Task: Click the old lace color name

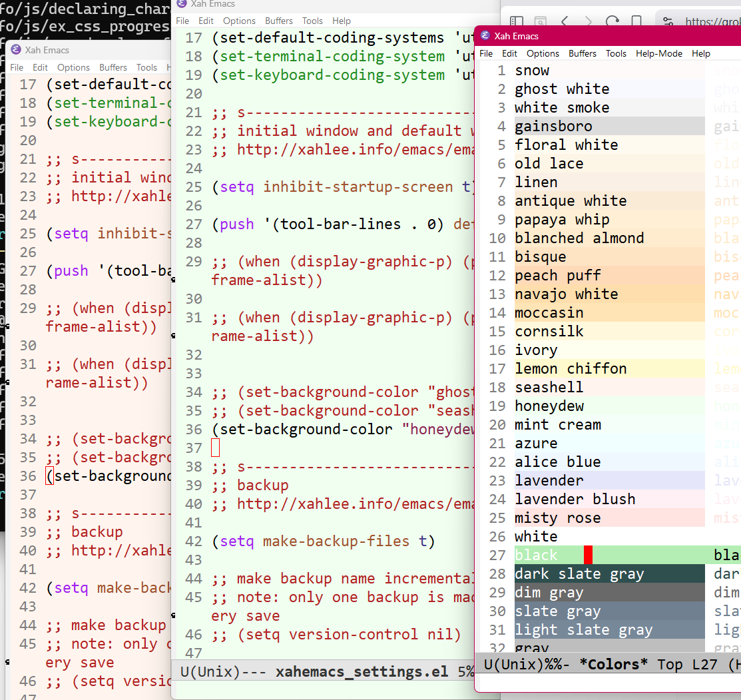Action: coord(549,164)
